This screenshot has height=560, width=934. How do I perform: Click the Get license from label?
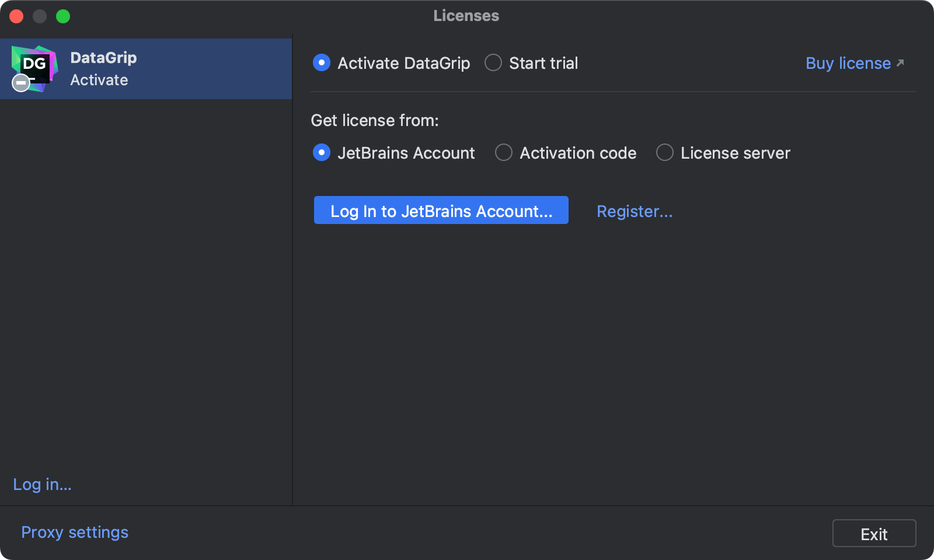pyautogui.click(x=375, y=120)
